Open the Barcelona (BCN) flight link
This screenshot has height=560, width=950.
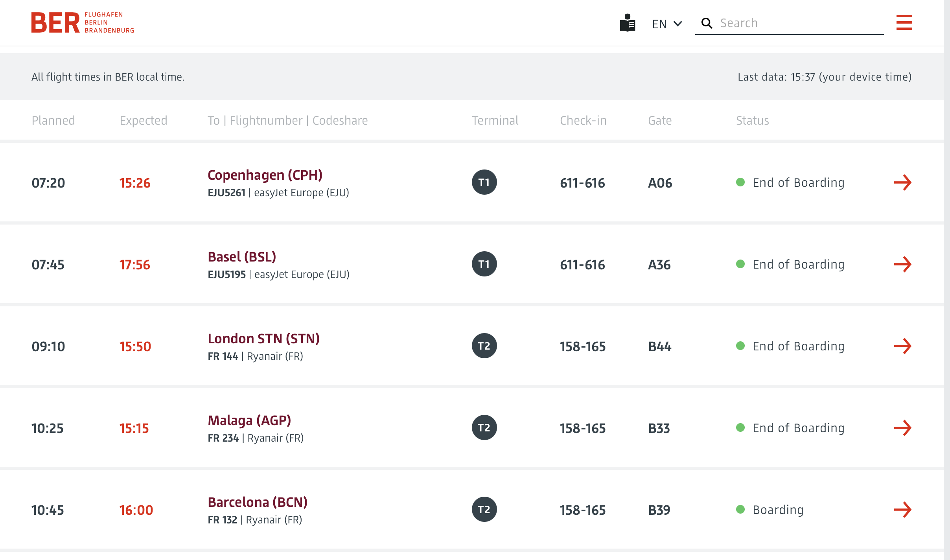[258, 502]
